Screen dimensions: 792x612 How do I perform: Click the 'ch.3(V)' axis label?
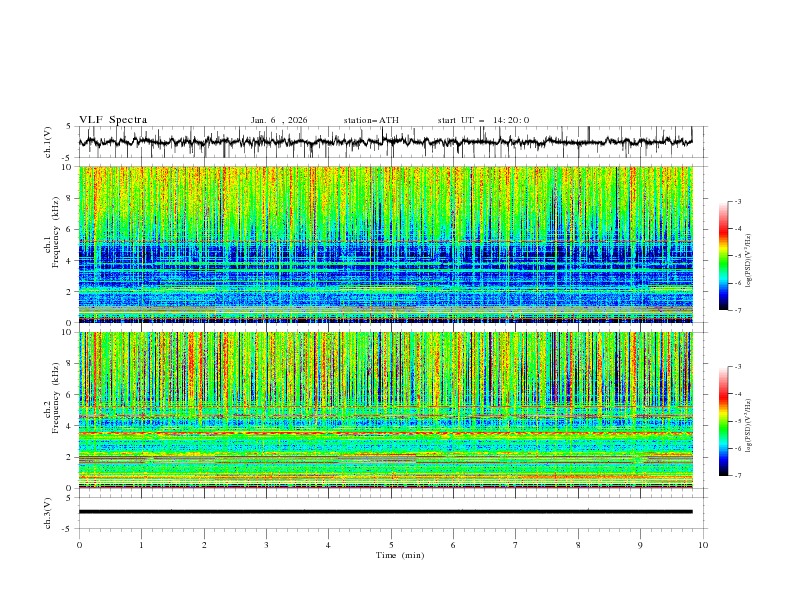[48, 513]
